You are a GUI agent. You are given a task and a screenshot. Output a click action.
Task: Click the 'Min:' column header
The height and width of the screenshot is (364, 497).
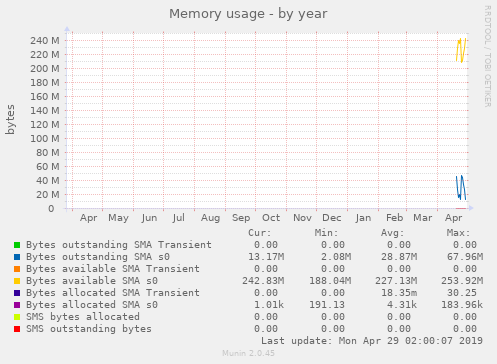pyautogui.click(x=326, y=233)
